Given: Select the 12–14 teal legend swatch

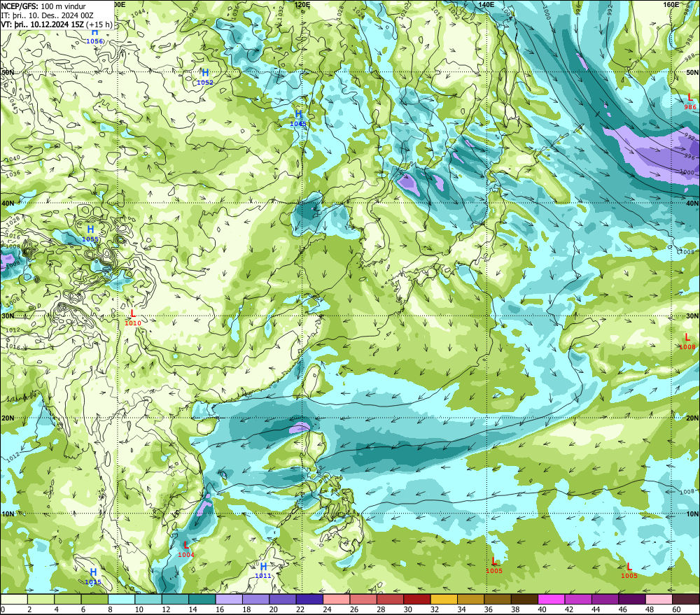Looking at the screenshot, I should [x=176, y=600].
